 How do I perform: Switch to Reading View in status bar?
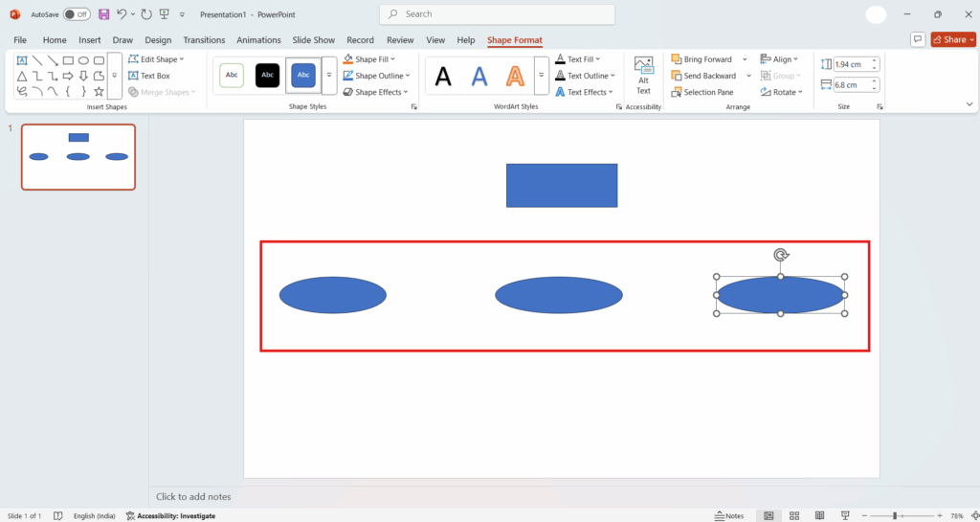819,515
